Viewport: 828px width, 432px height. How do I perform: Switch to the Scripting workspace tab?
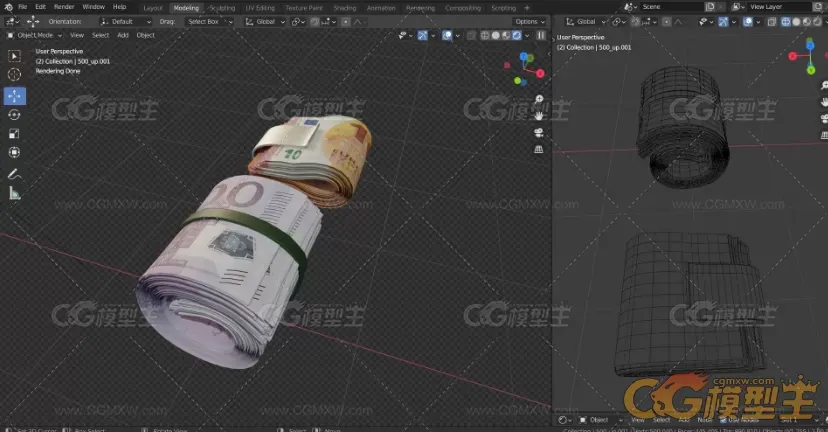504,8
